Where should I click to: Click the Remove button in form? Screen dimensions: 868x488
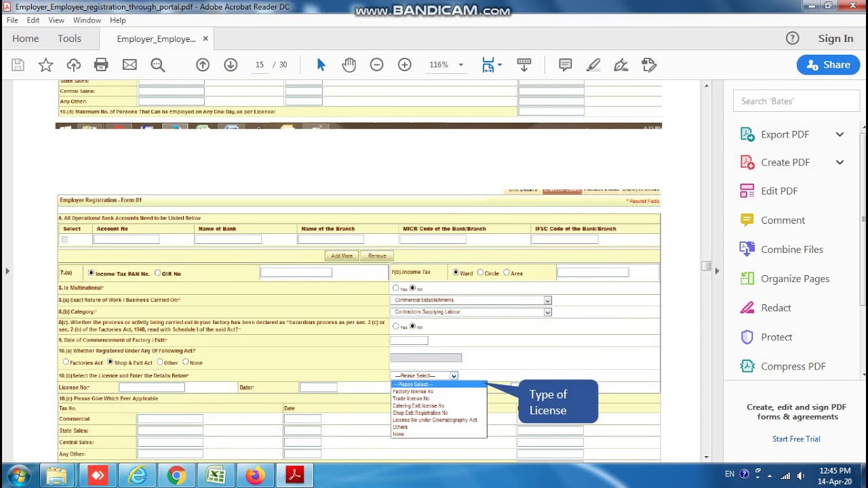click(x=377, y=256)
